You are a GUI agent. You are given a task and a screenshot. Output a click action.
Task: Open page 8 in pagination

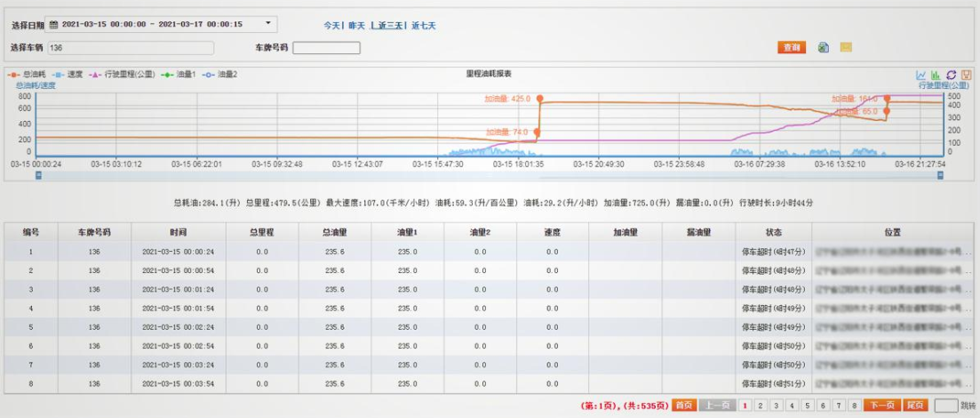click(855, 406)
